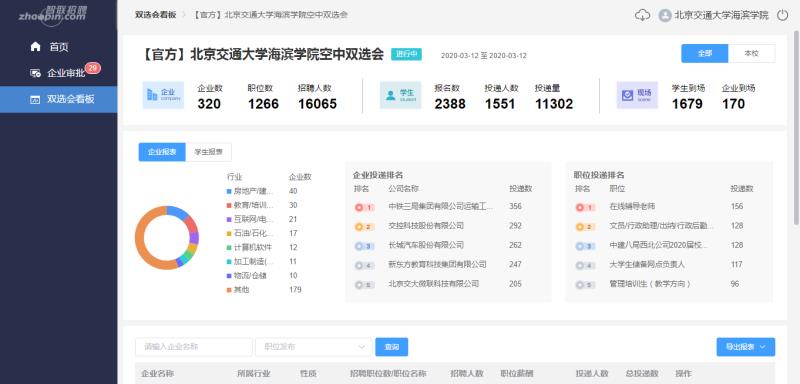
Task: Click the 学生 category icon tile
Action: pyautogui.click(x=401, y=95)
